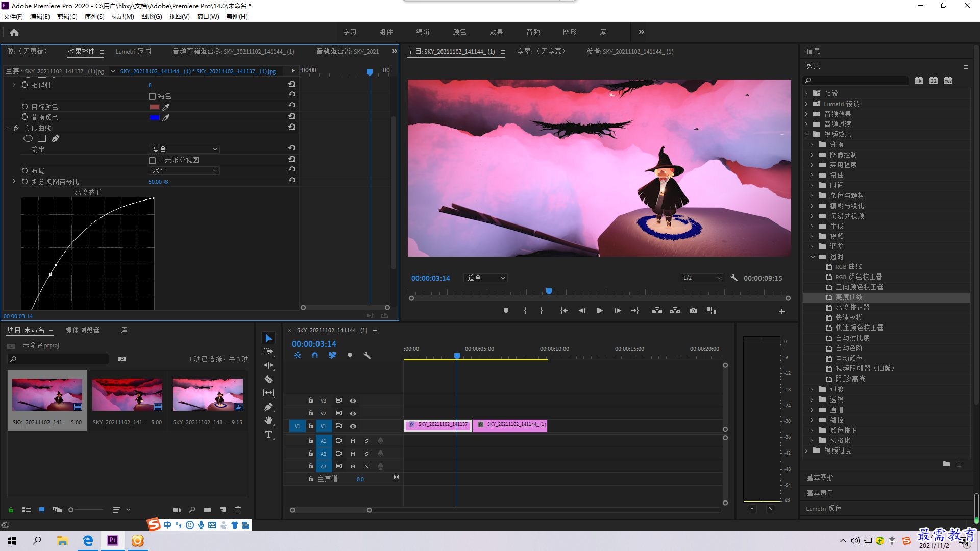Click the 目标颜色 color swatch

pos(155,107)
